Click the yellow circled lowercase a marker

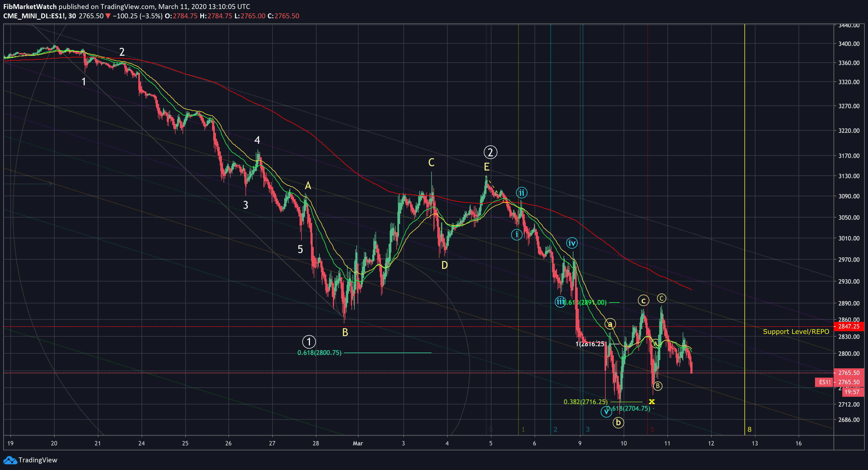[610, 324]
